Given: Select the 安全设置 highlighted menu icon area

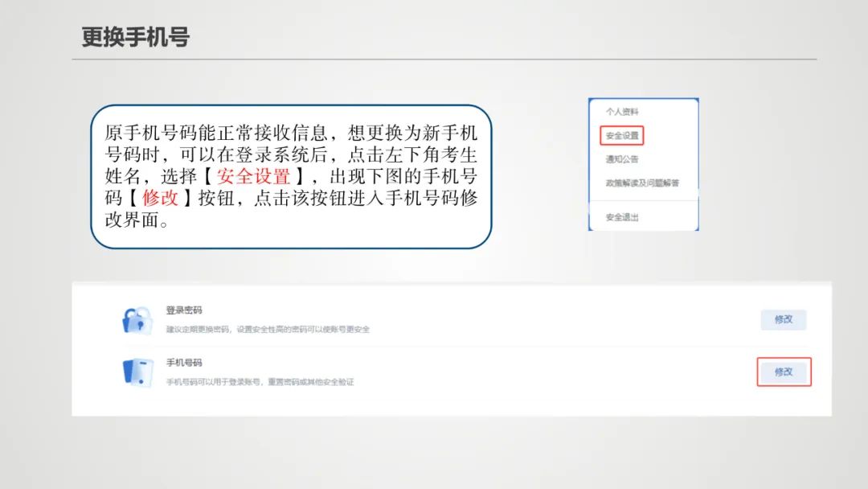Looking at the screenshot, I should tap(623, 135).
